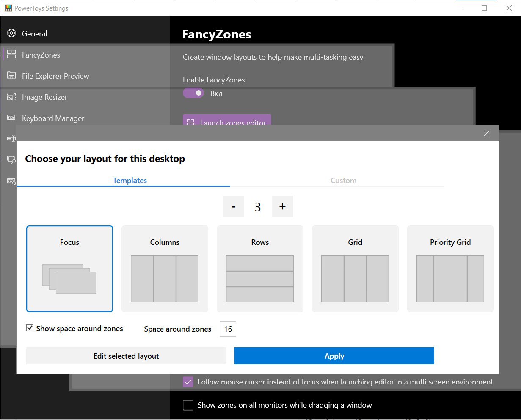Click FancyZones label in sidebar
Image resolution: width=521 pixels, height=420 pixels.
(x=41, y=55)
